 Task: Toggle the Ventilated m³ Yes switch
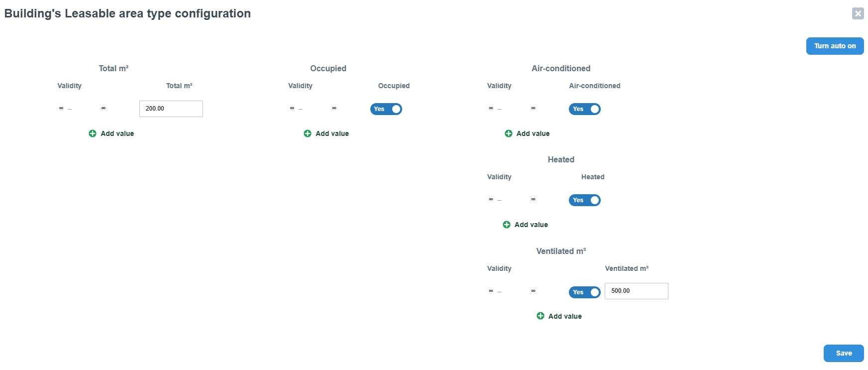(x=585, y=292)
